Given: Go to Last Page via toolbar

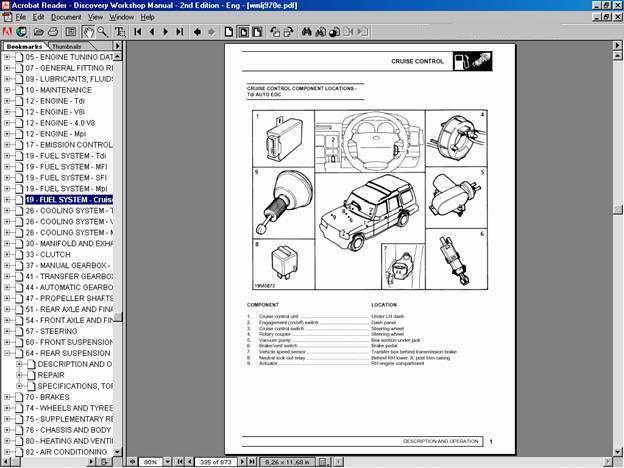Looking at the screenshot, I should click(x=180, y=32).
